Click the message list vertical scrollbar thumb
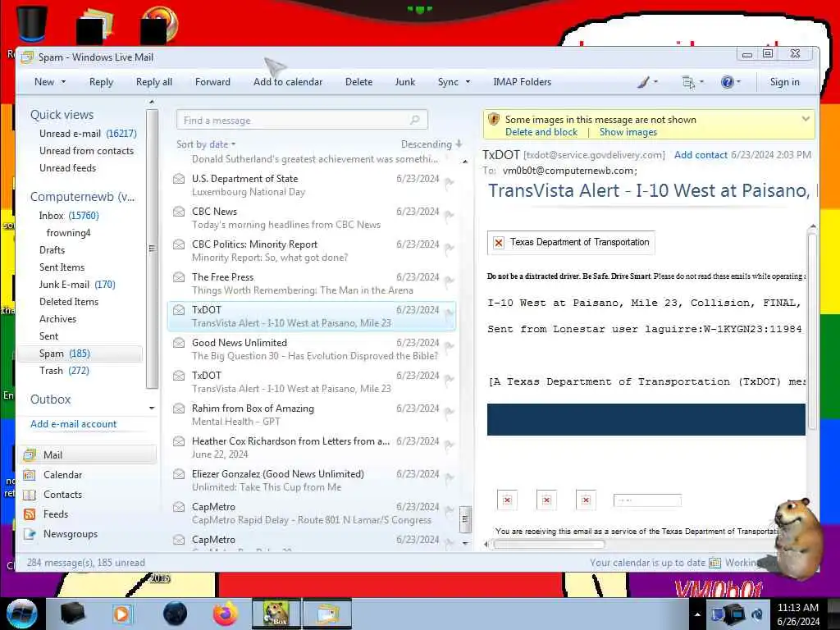 465,519
